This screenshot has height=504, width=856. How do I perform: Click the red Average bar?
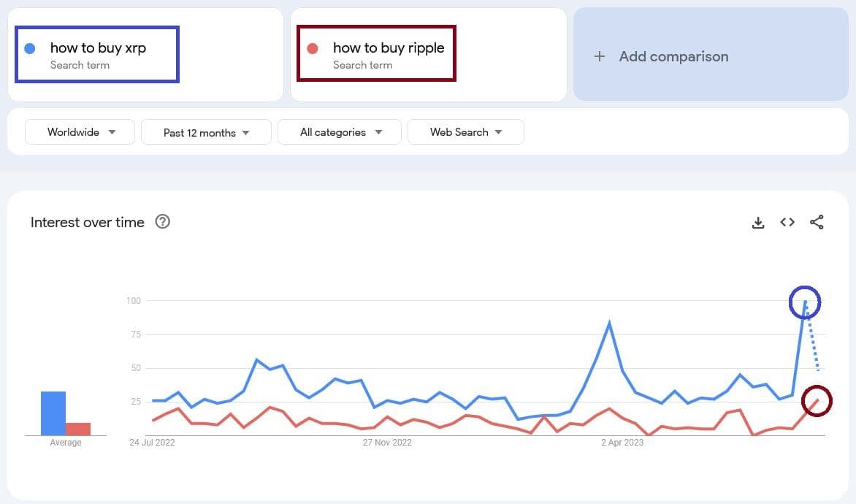click(x=78, y=429)
